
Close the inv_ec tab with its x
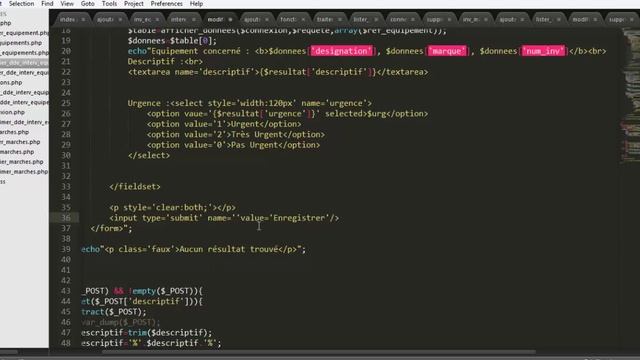point(157,20)
